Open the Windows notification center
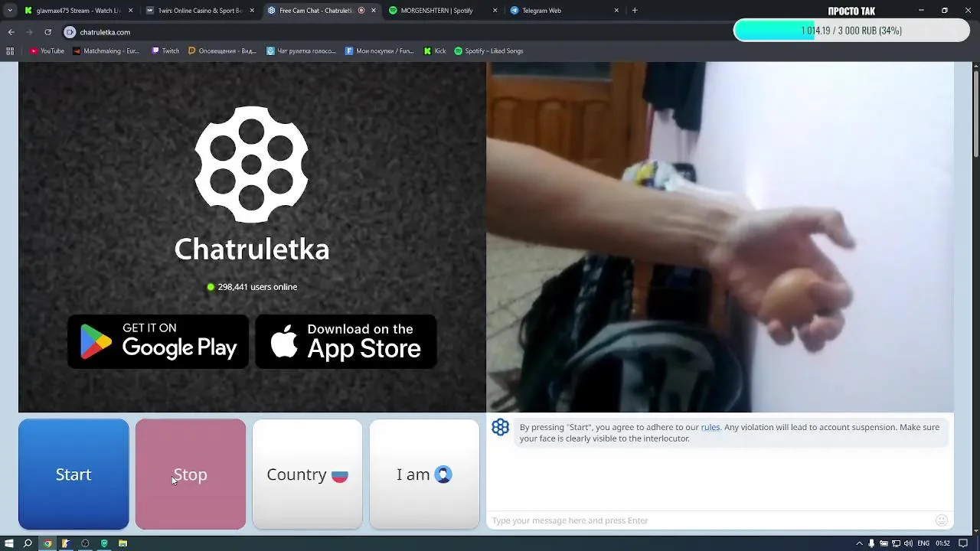 [964, 543]
